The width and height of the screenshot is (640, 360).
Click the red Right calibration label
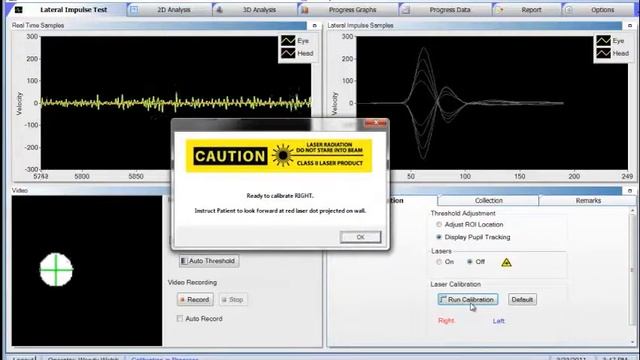click(x=446, y=321)
